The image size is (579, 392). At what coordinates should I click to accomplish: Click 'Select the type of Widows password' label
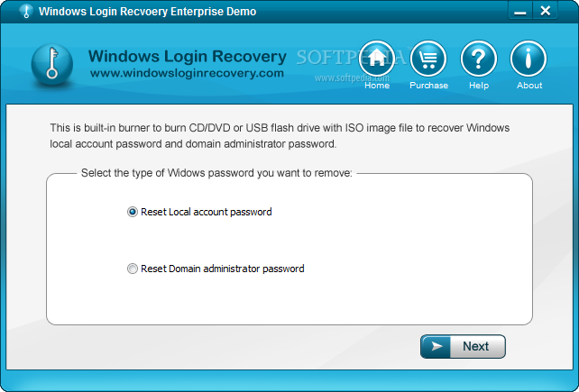216,173
